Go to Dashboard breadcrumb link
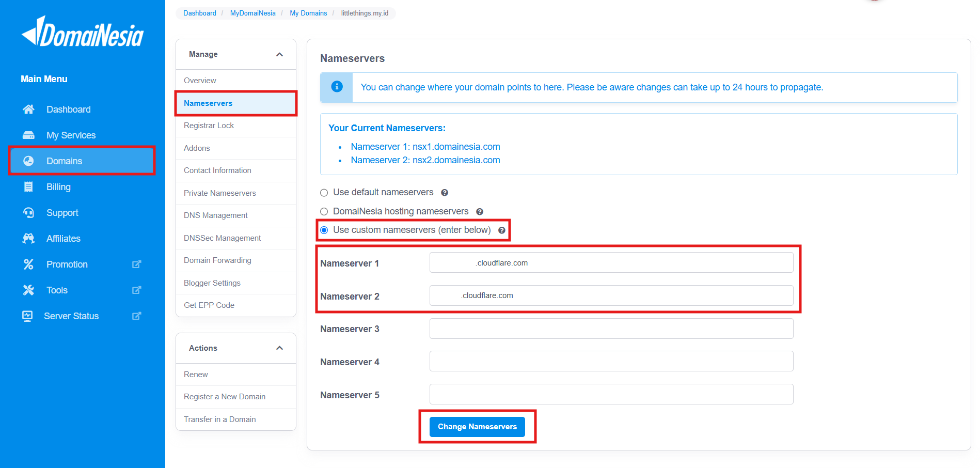Viewport: 980px width, 468px height. 200,13
